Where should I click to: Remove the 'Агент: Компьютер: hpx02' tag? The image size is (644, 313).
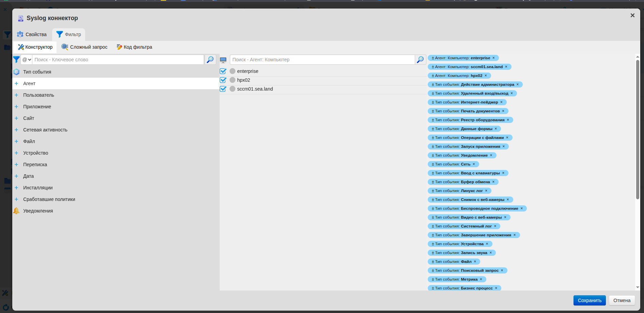tap(486, 76)
